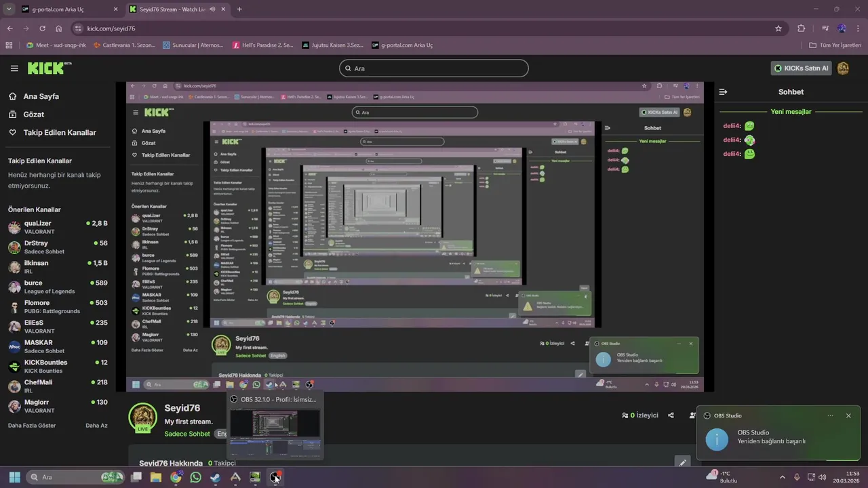Screen dimensions: 868x488
Task: Go back in browser history
Action: tap(9, 28)
